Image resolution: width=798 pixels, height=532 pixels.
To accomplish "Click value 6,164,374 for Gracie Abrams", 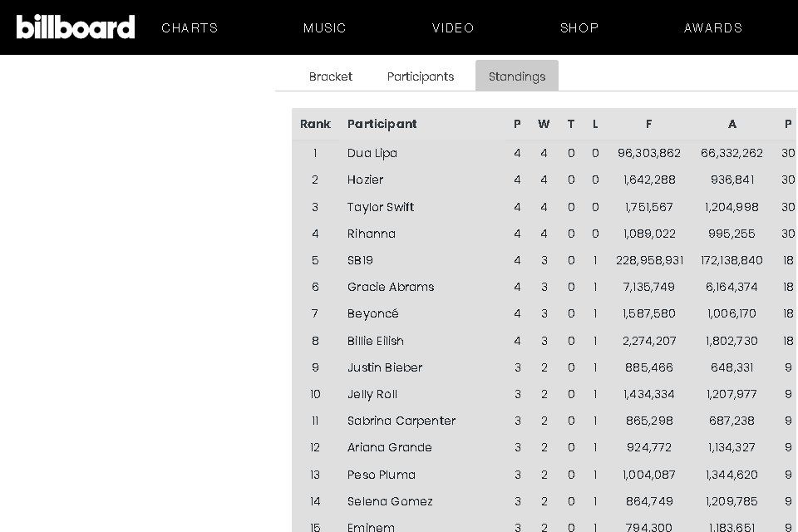I will 731,287.
